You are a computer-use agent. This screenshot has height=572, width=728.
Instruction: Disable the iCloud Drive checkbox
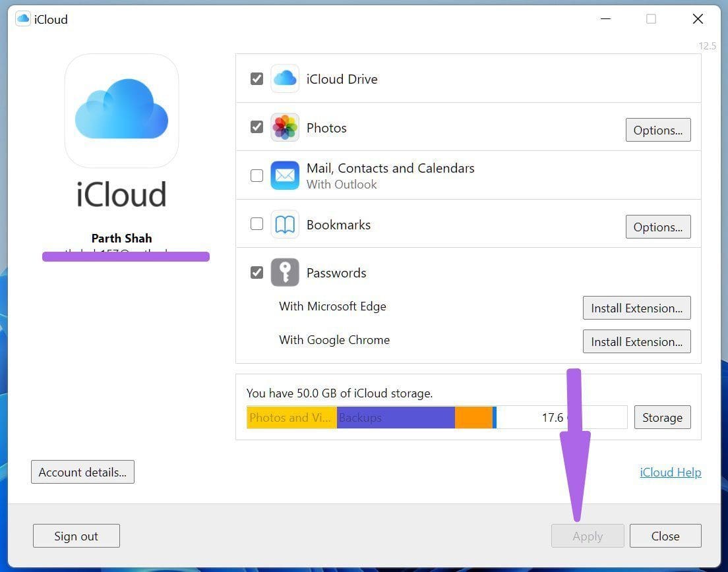(x=257, y=79)
